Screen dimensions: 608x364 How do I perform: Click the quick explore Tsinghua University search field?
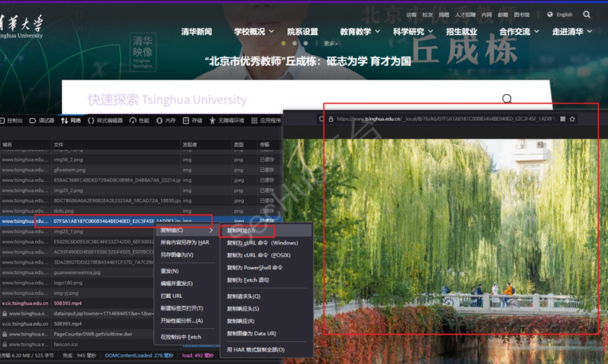tap(281, 100)
